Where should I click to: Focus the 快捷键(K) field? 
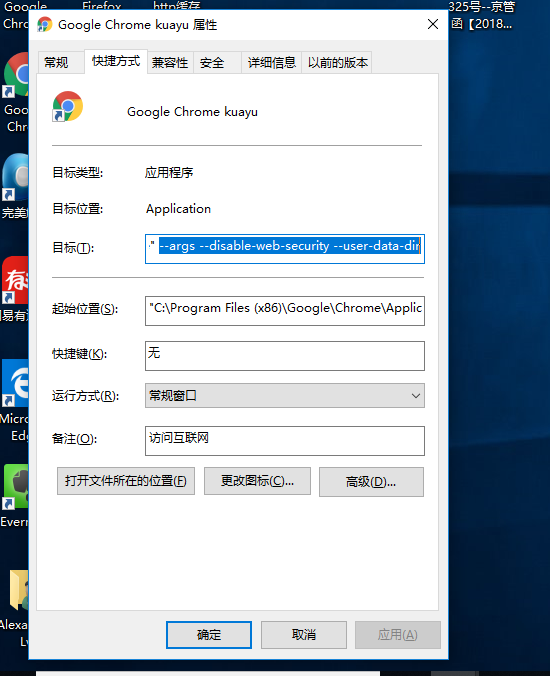click(285, 356)
